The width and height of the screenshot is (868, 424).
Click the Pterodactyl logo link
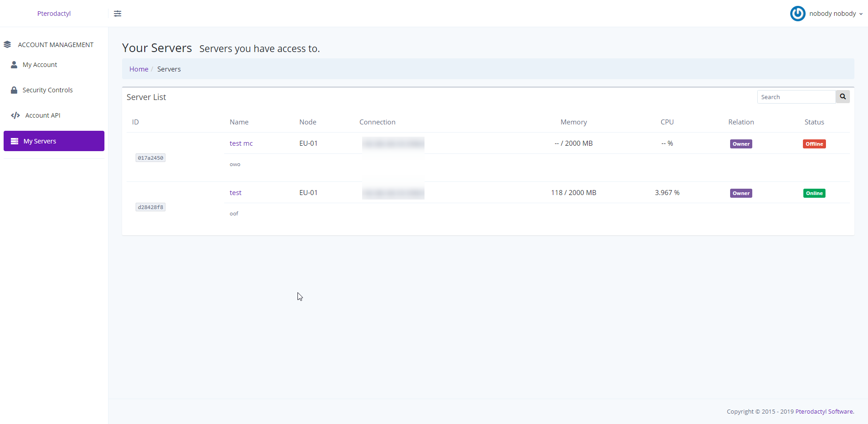pyautogui.click(x=54, y=14)
